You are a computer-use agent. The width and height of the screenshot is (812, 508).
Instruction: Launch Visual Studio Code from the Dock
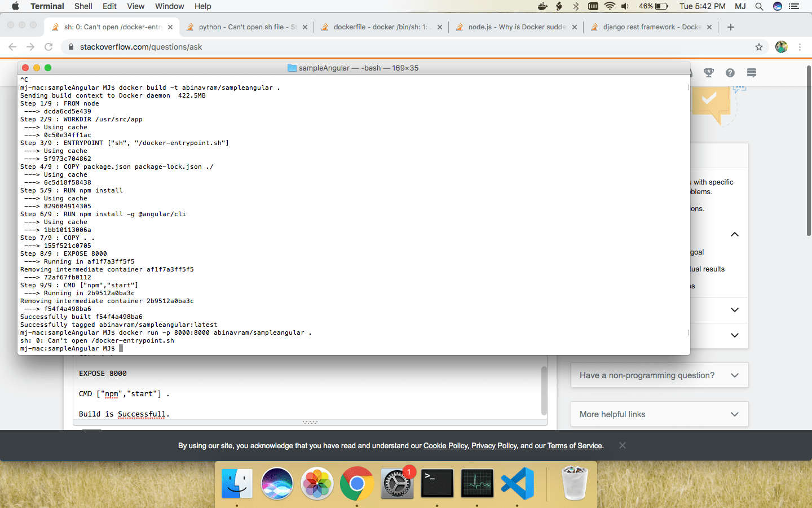517,484
